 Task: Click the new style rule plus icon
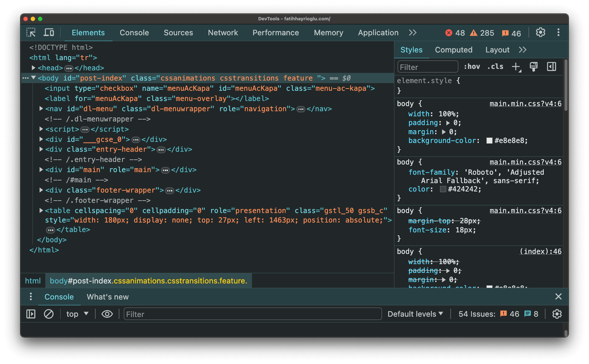pos(516,67)
